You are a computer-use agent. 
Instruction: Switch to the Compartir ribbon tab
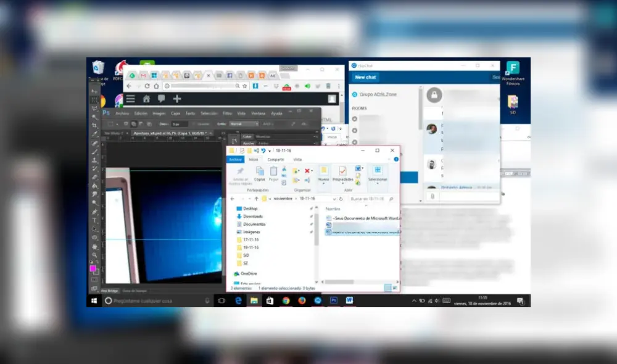coord(275,159)
